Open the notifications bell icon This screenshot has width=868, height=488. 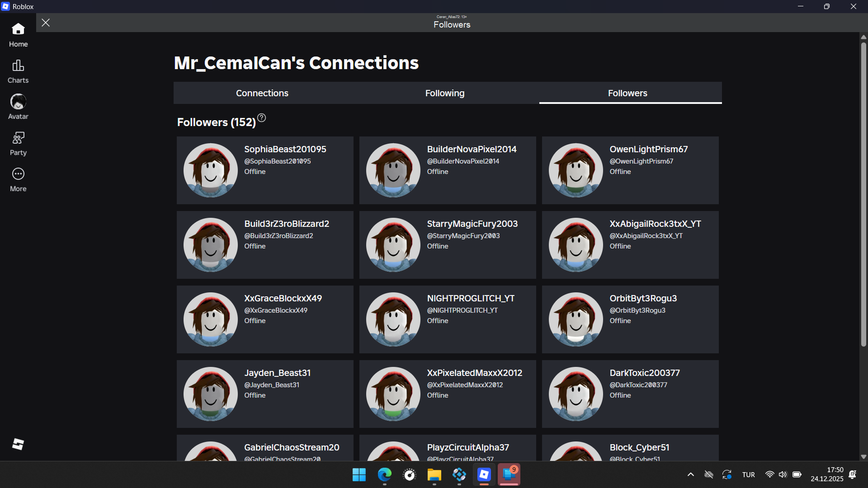click(853, 474)
